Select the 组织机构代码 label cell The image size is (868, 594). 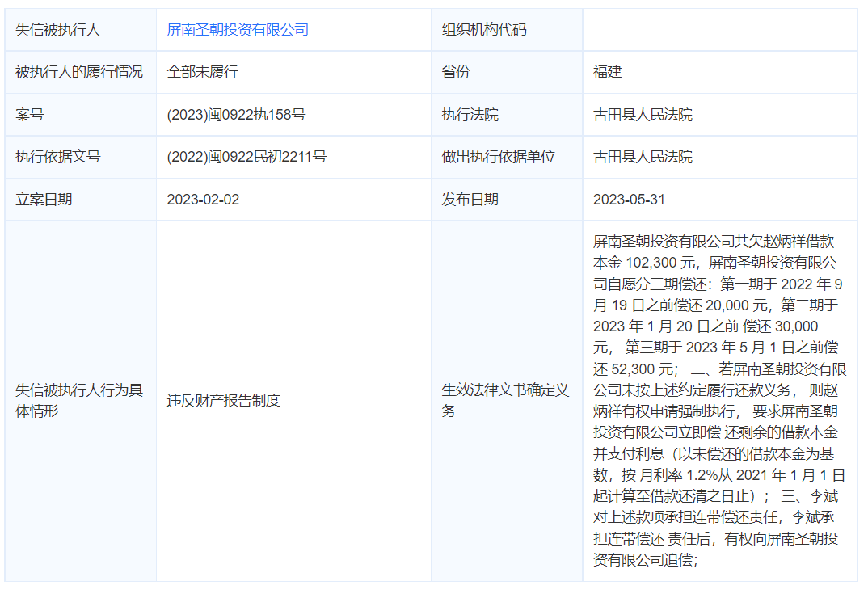(484, 30)
